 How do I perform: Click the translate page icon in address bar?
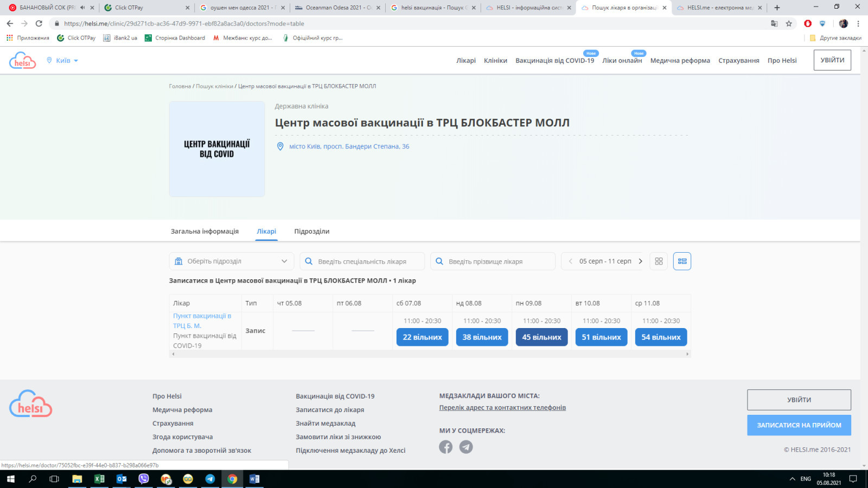(x=774, y=23)
